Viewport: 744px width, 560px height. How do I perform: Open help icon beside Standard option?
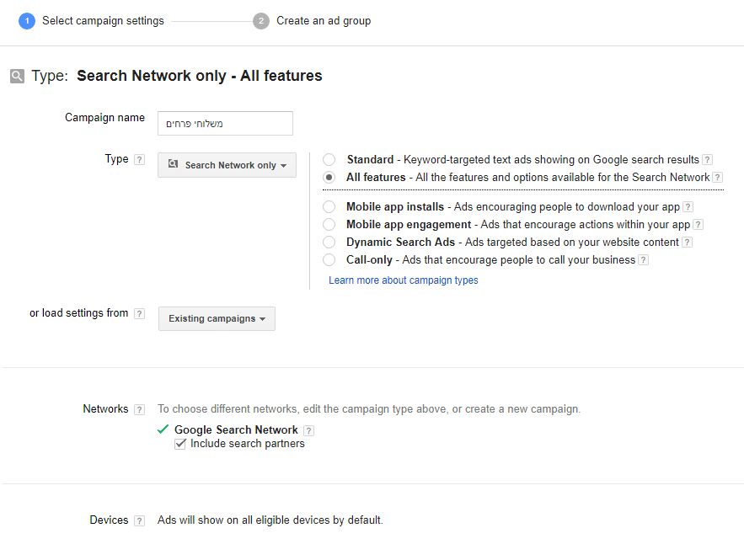tap(707, 160)
